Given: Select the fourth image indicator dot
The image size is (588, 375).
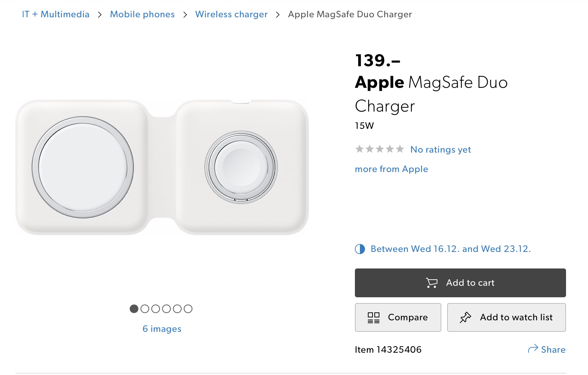Looking at the screenshot, I should pyautogui.click(x=166, y=309).
